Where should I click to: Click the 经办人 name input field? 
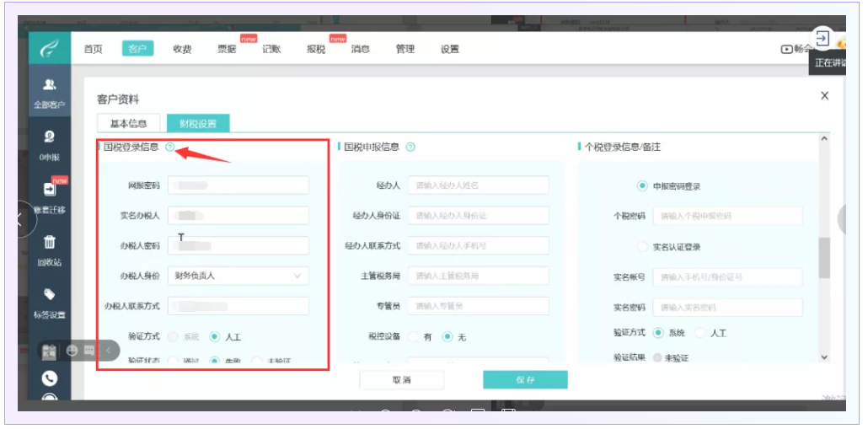click(478, 185)
